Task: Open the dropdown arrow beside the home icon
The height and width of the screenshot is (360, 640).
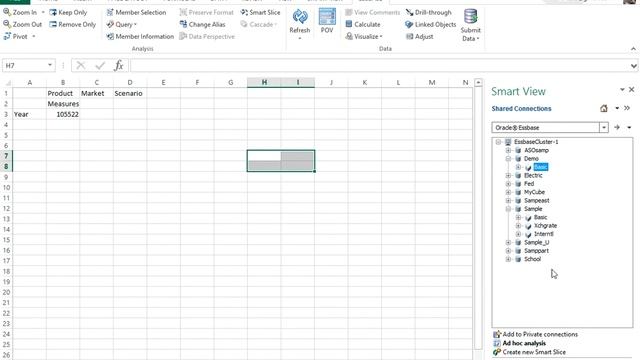Action: [617, 108]
